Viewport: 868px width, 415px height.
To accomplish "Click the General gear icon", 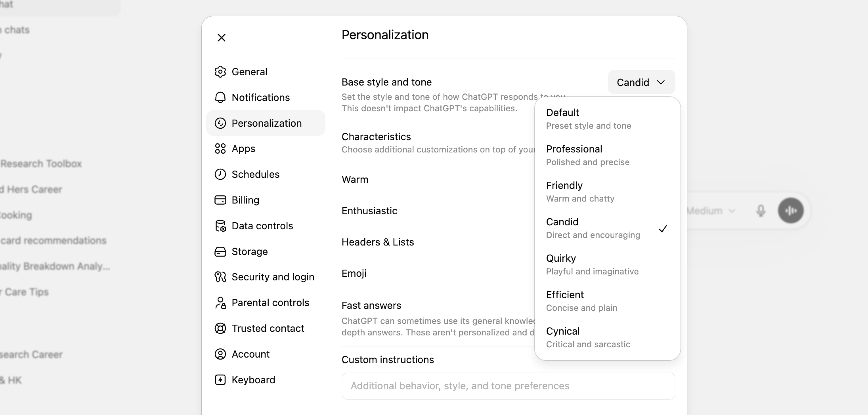I will [220, 72].
